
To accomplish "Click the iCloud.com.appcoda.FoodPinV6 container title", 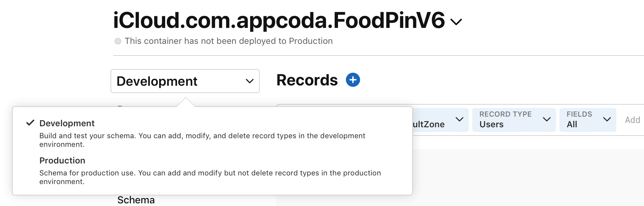I will [279, 21].
